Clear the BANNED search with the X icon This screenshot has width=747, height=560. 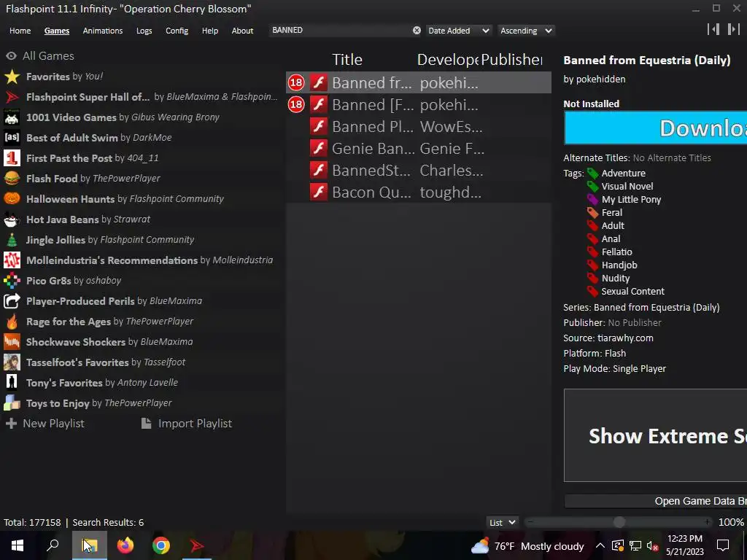coord(417,31)
